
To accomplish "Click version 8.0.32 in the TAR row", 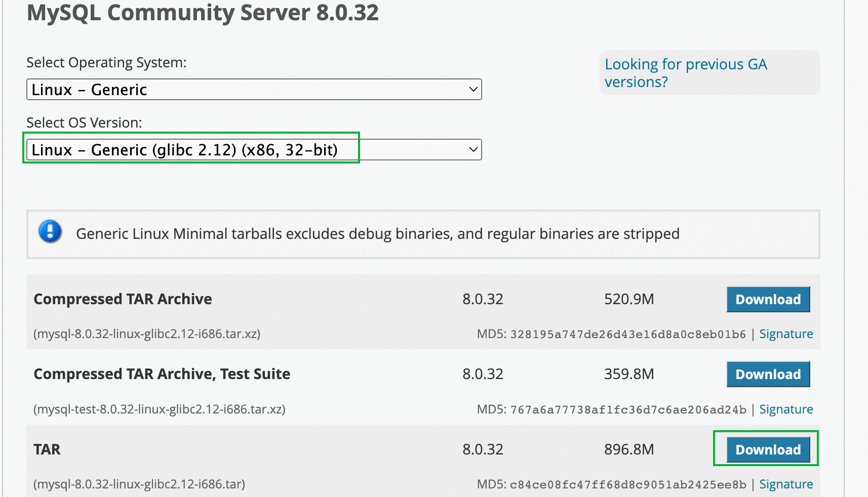I will pyautogui.click(x=483, y=449).
